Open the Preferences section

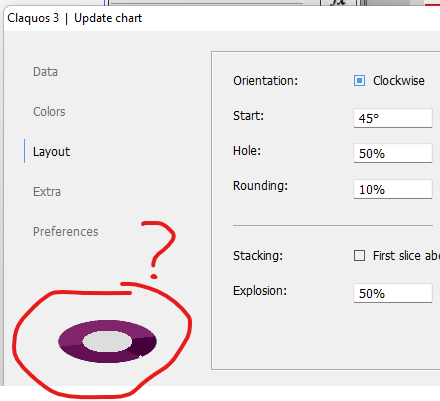click(66, 232)
